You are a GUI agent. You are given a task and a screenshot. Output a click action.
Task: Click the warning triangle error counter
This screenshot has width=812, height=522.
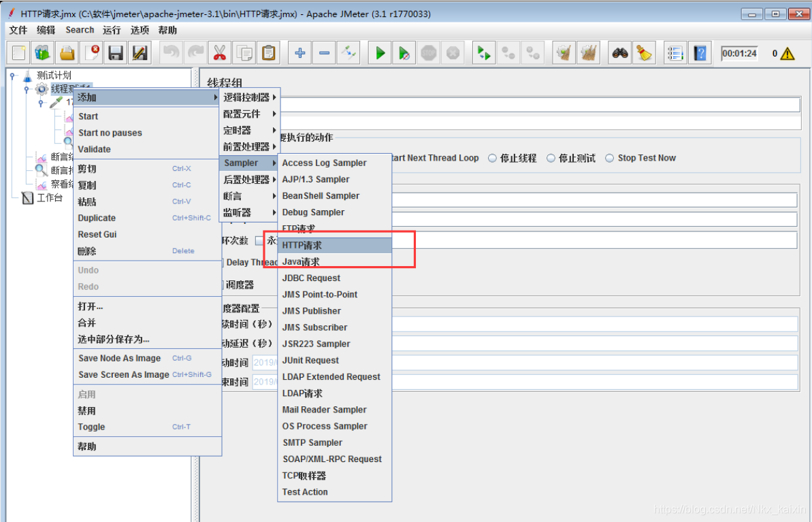tap(787, 53)
